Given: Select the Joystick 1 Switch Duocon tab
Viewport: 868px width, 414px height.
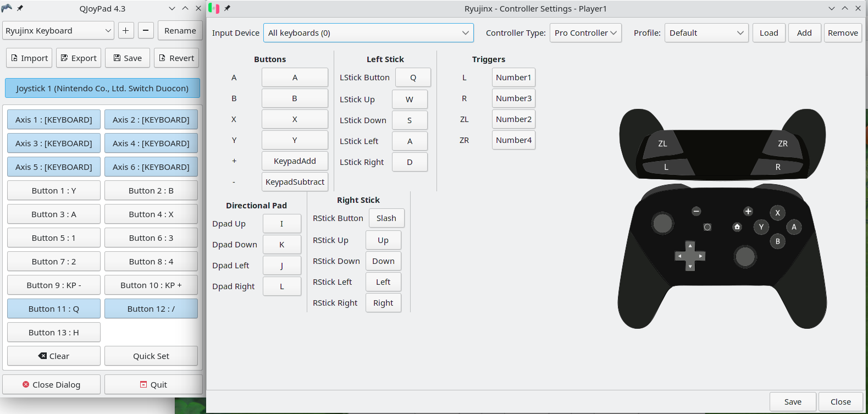Looking at the screenshot, I should coord(102,89).
